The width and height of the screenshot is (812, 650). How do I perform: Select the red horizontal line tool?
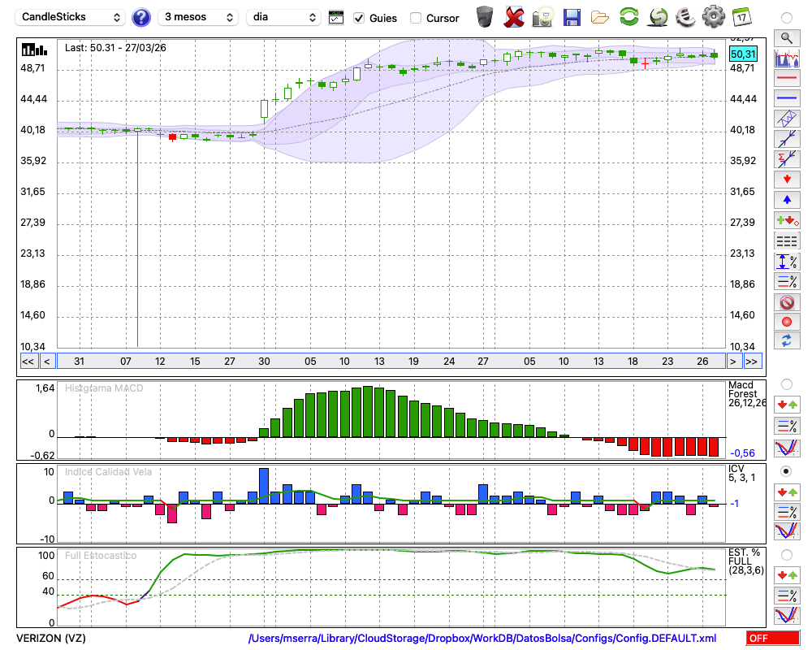[786, 79]
